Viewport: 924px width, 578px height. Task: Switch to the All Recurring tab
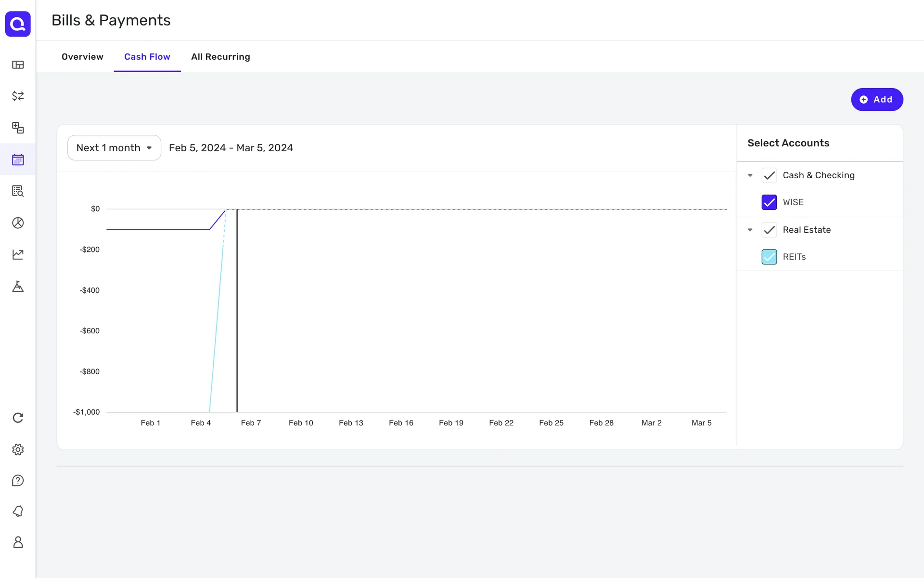pyautogui.click(x=220, y=57)
